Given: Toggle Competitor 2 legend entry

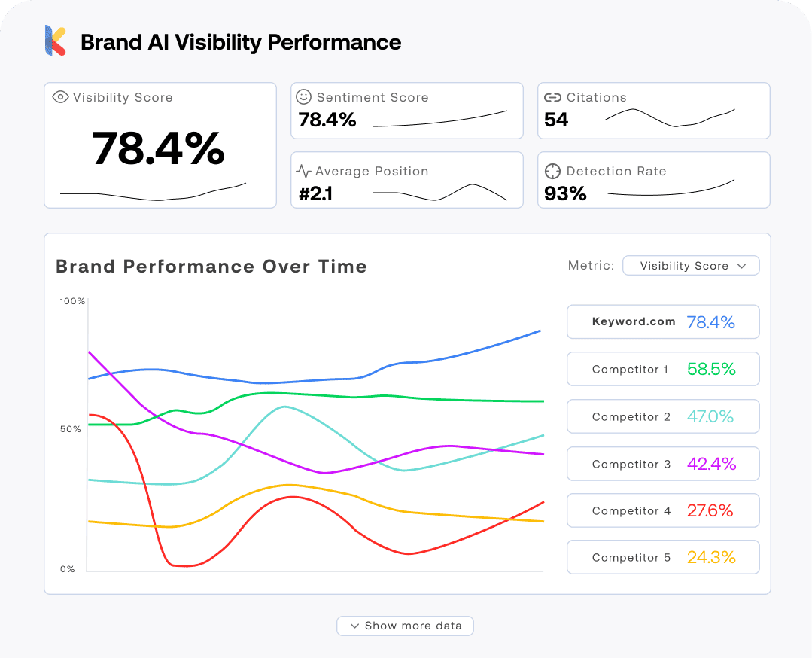Looking at the screenshot, I should pos(663,416).
